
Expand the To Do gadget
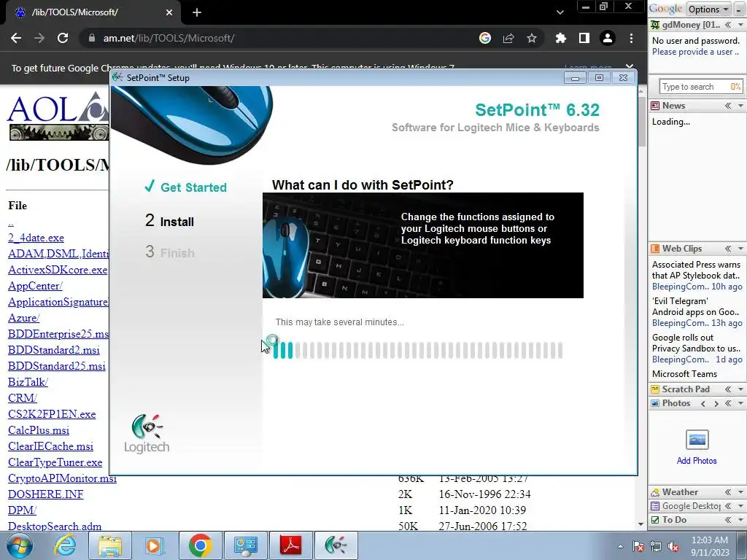(x=728, y=519)
